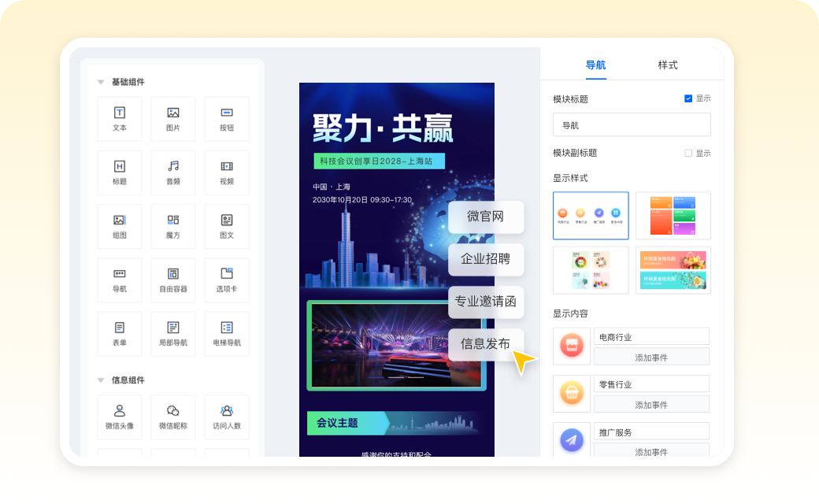Select the 访问人数 visitor count component
Viewport: 819px width, 504px height.
(227, 417)
